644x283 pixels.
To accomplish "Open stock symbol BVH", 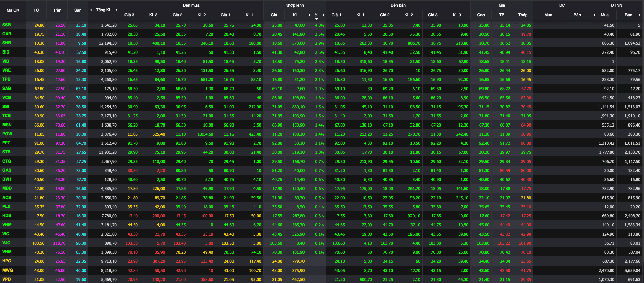I will [7, 179].
